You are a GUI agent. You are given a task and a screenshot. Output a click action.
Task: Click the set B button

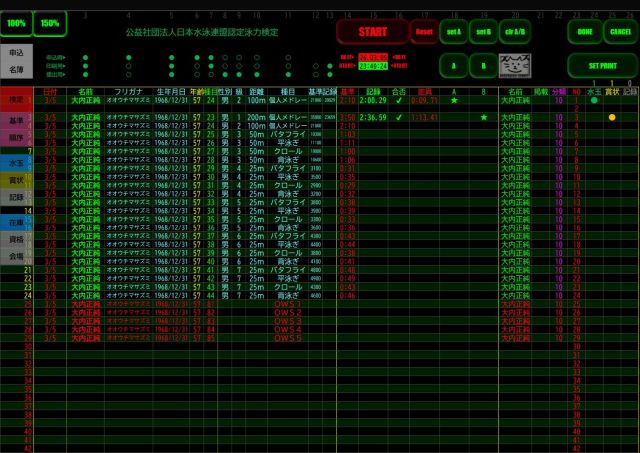coord(484,31)
